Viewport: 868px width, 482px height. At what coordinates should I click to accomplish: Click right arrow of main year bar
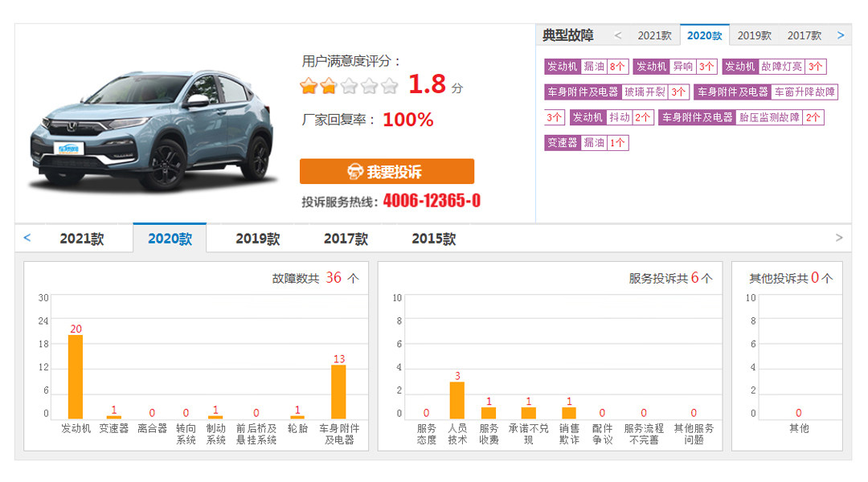point(839,238)
